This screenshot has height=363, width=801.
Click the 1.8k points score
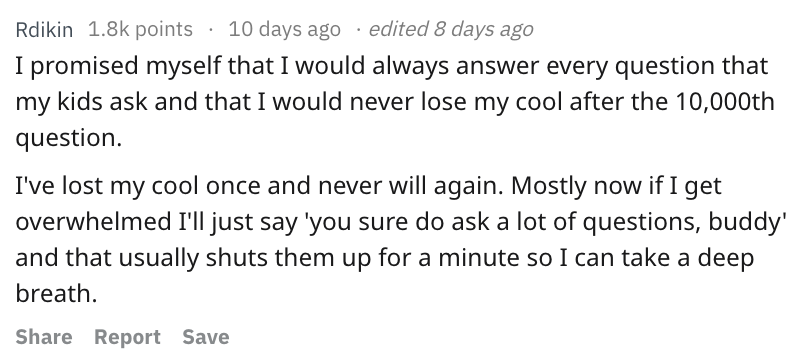click(x=140, y=29)
